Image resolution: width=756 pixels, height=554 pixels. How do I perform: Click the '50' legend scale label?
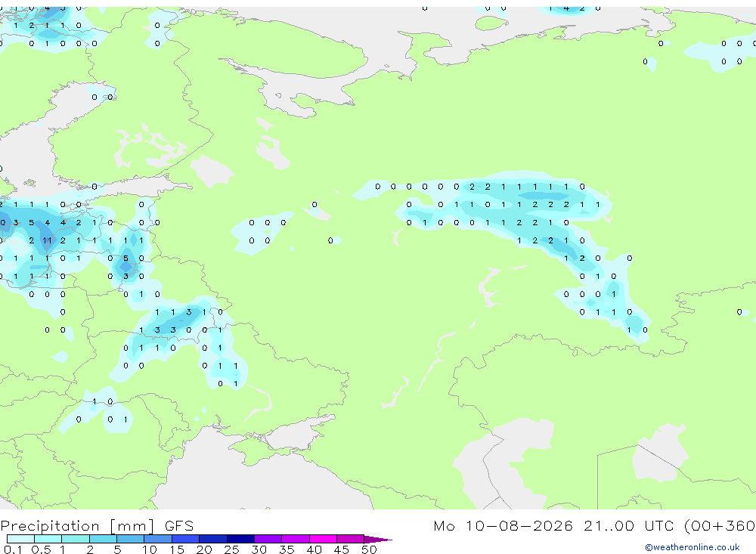tap(370, 549)
